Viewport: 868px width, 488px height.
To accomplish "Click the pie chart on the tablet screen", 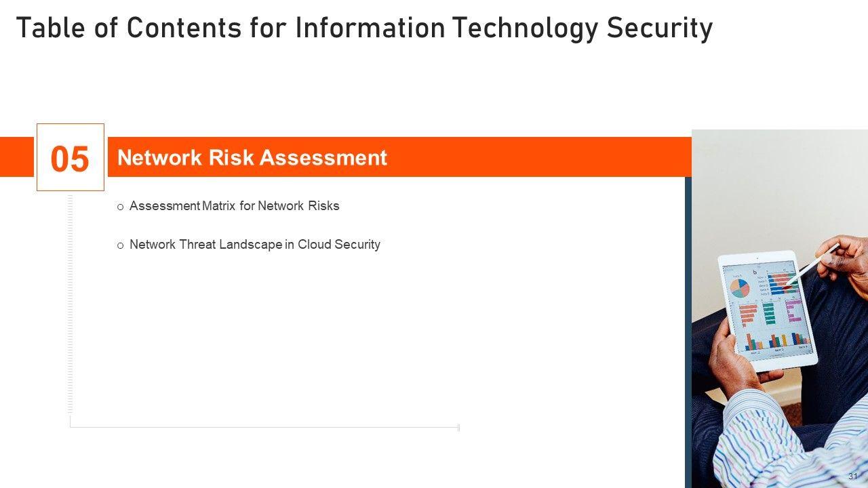I will 739,289.
